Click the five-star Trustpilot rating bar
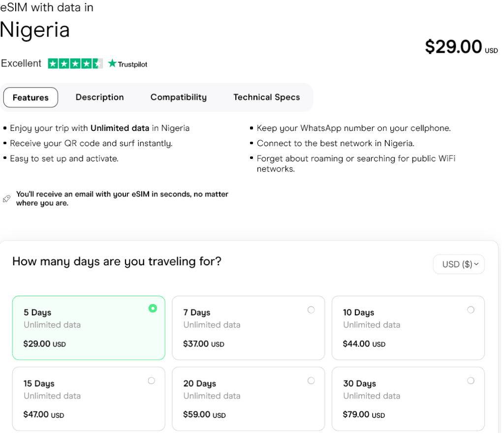Screen dimensions: 504x435 pyautogui.click(x=74, y=63)
